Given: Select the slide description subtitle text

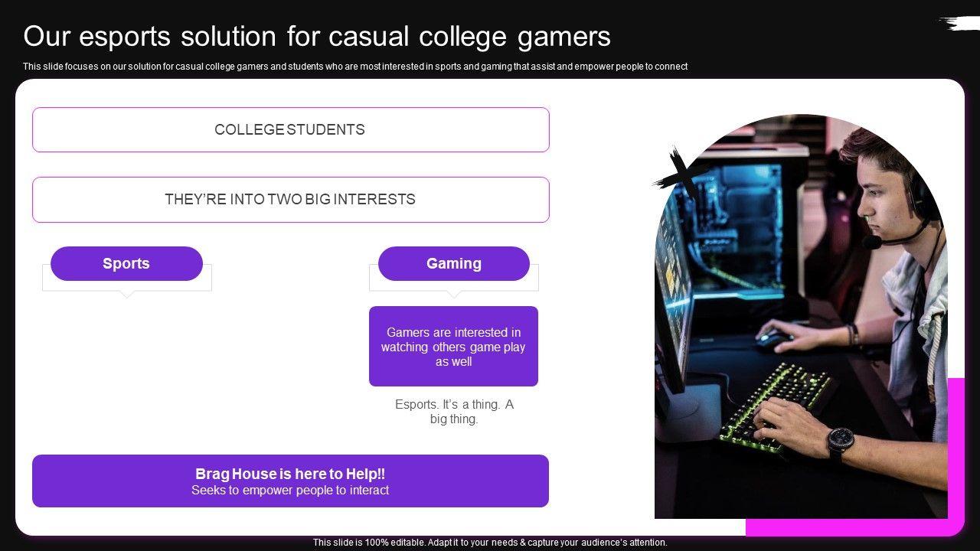Looking at the screenshot, I should [355, 67].
